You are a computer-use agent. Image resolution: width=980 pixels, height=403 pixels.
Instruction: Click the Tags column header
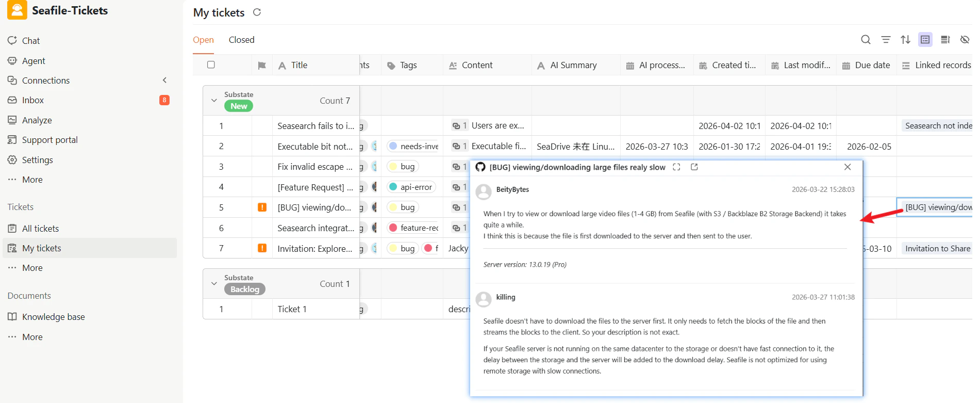(x=412, y=65)
